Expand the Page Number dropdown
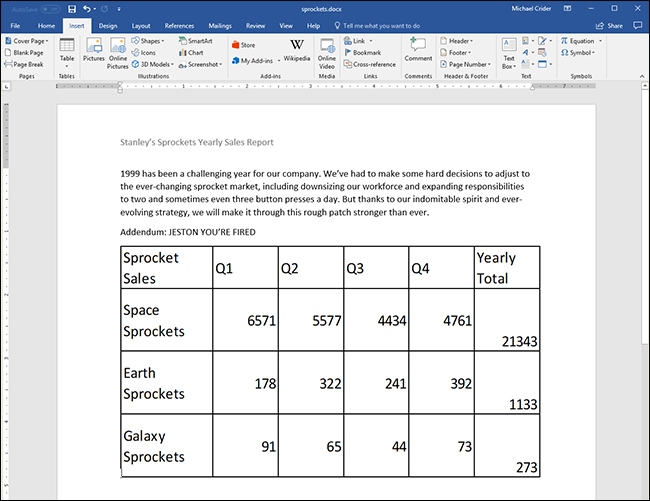Screen dimensions: 650x501 pos(465,64)
